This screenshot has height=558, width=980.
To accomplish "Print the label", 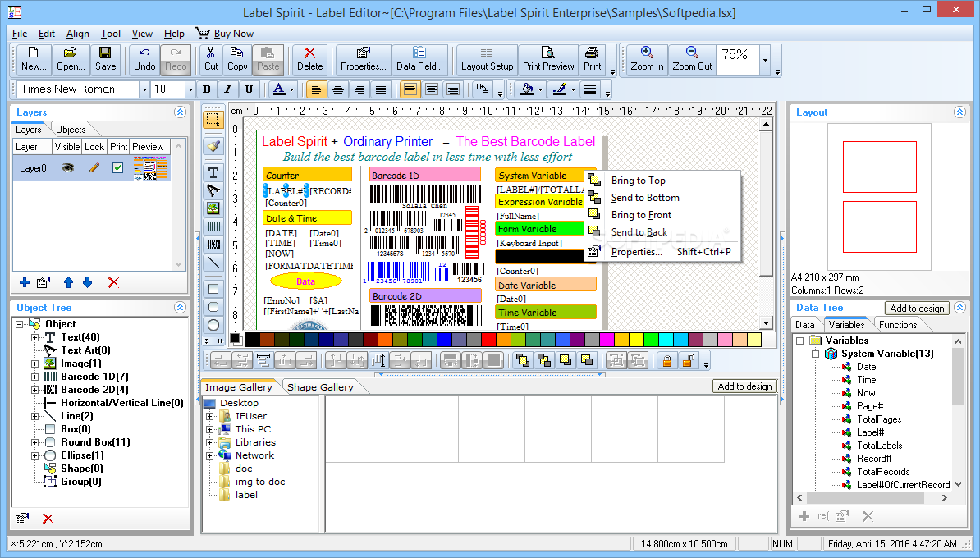I will pyautogui.click(x=592, y=59).
